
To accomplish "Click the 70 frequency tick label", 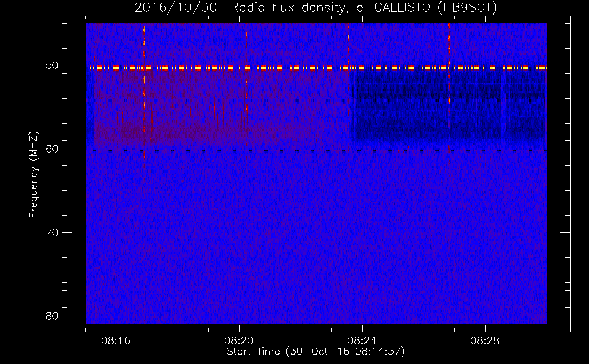I will pyautogui.click(x=52, y=233).
